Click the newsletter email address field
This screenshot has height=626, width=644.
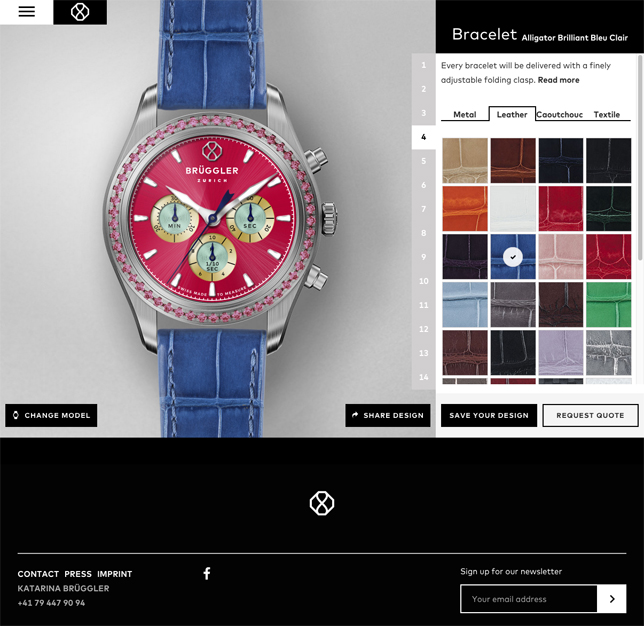click(x=529, y=599)
